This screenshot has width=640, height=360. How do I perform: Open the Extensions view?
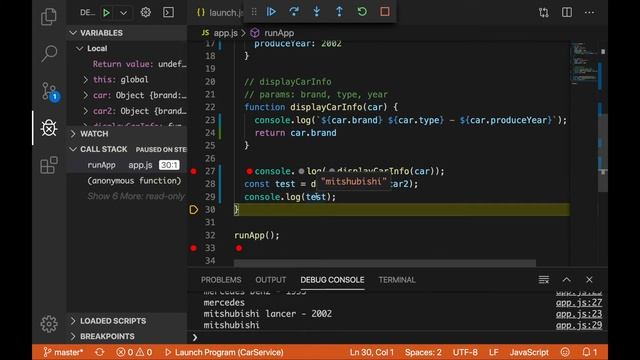click(49, 165)
